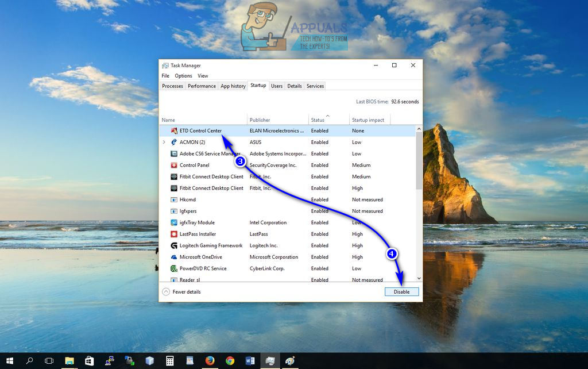The height and width of the screenshot is (369, 588).
Task: Click the ACMON (2) entry icon
Action: [174, 143]
